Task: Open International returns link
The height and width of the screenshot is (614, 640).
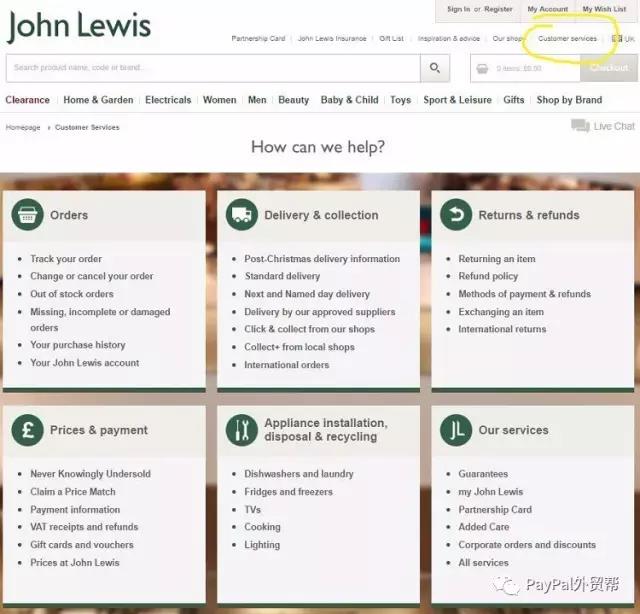Action: (502, 329)
